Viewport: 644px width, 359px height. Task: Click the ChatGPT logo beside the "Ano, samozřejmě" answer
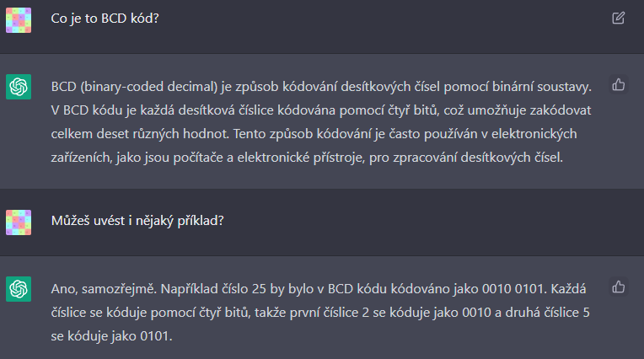point(19,289)
